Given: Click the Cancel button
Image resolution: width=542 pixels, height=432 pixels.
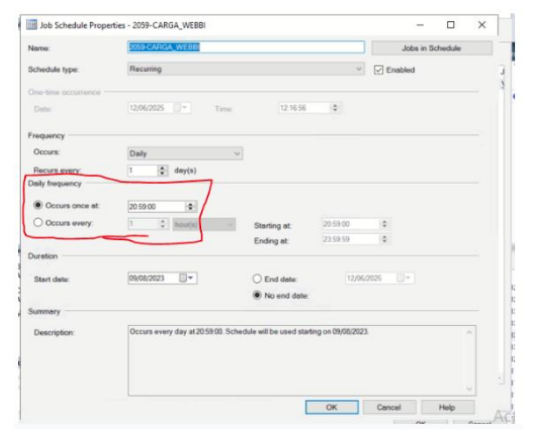Looking at the screenshot, I should [389, 407].
